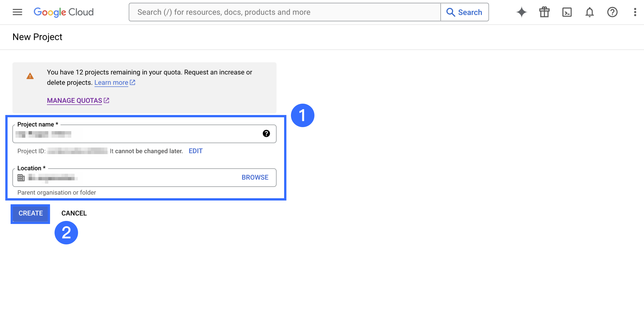Image resolution: width=644 pixels, height=314 pixels.
Task: Click the Search button
Action: coord(464,12)
